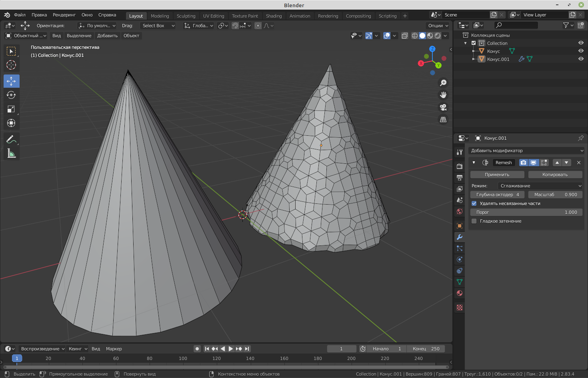Open the Режим 'Сглаживание' dropdown

click(x=540, y=186)
